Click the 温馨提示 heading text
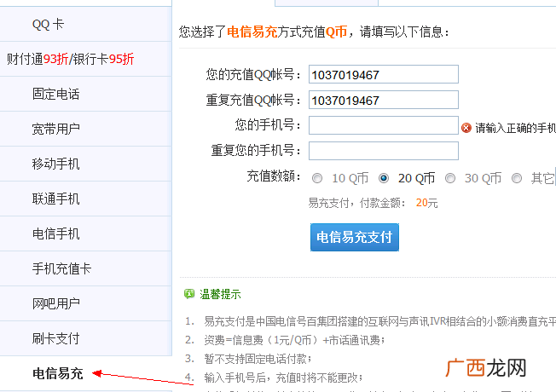The width and height of the screenshot is (556, 392). pos(220,294)
